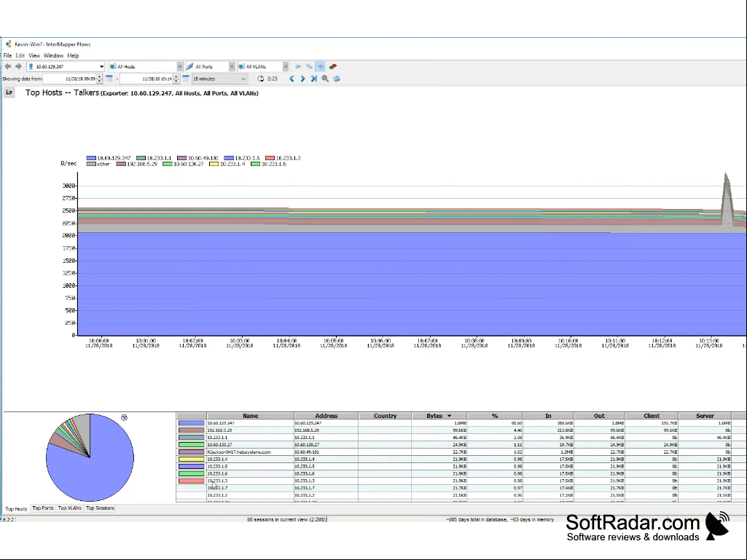747x560 pixels.
Task: Open the View menu
Action: [34, 56]
